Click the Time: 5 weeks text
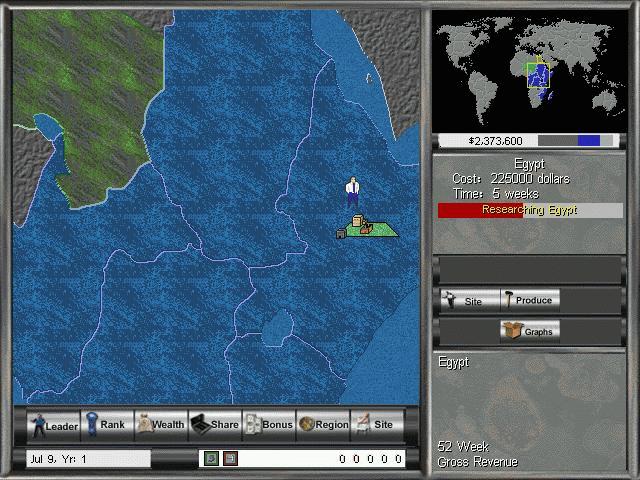Viewport: 640px width, 480px height. [496, 193]
